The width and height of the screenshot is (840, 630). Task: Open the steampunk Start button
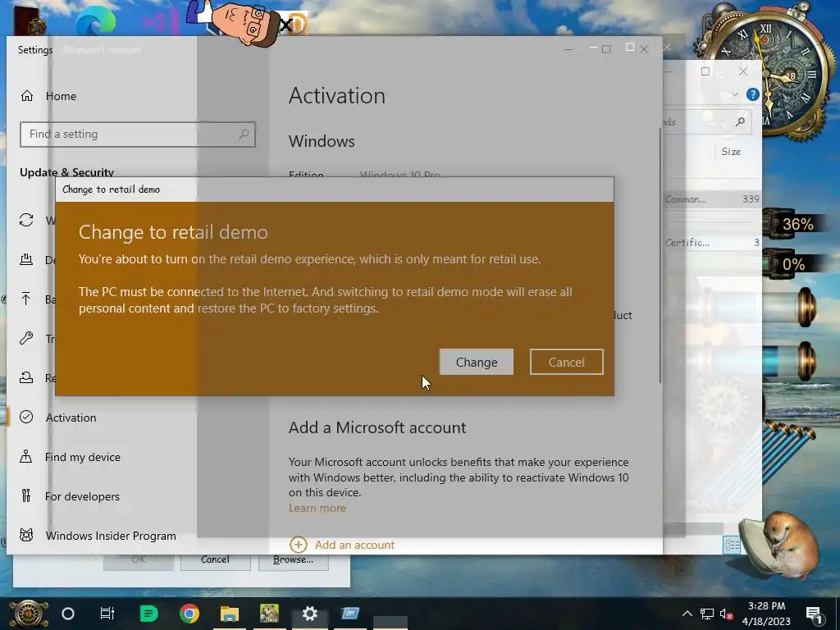coord(28,614)
